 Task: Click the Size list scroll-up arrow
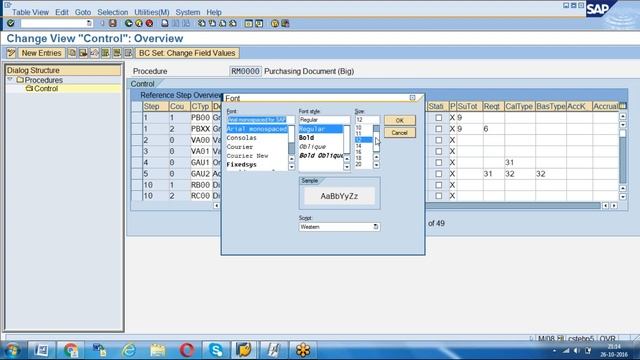click(x=376, y=157)
